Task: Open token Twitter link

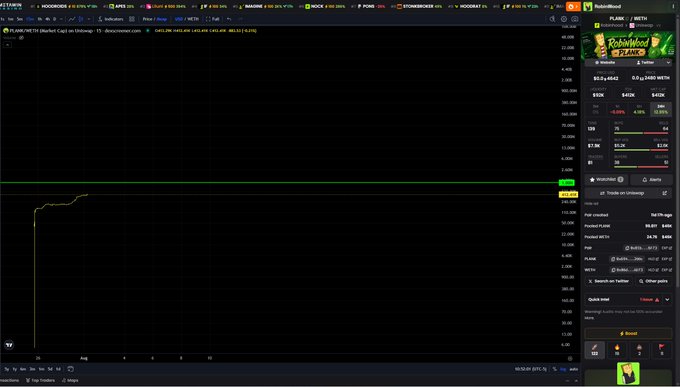Action: click(x=645, y=63)
